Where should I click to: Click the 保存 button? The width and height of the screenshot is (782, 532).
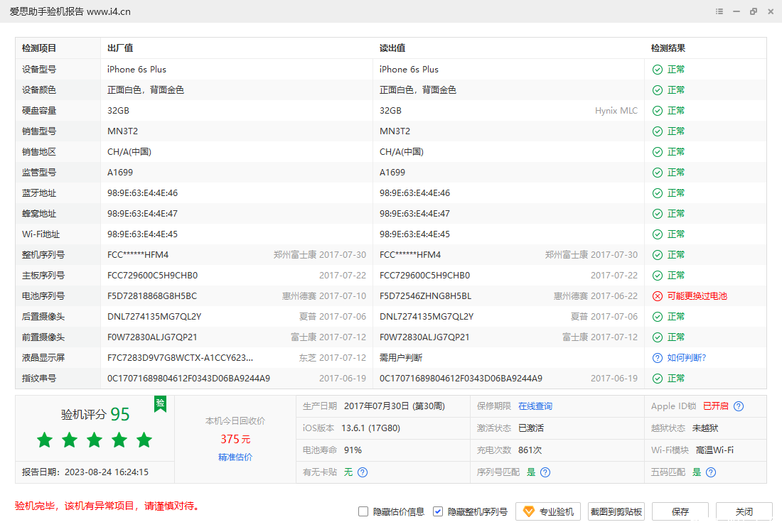pyautogui.click(x=680, y=511)
